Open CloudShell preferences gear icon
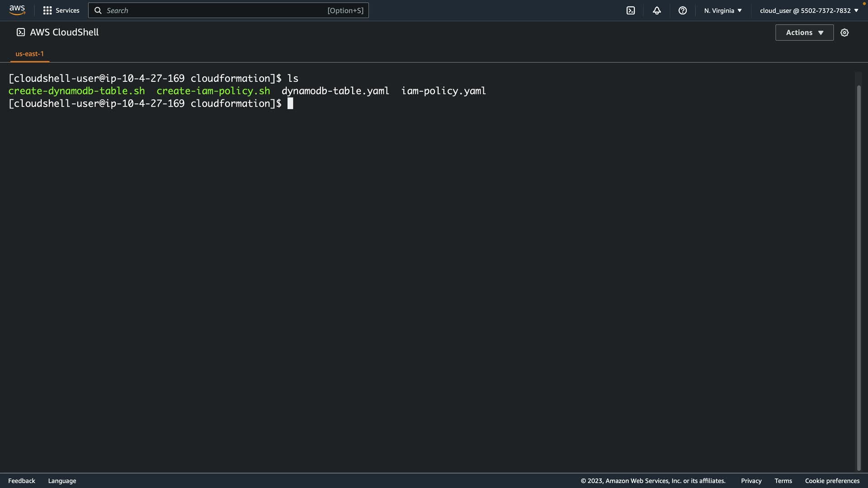 pos(844,33)
